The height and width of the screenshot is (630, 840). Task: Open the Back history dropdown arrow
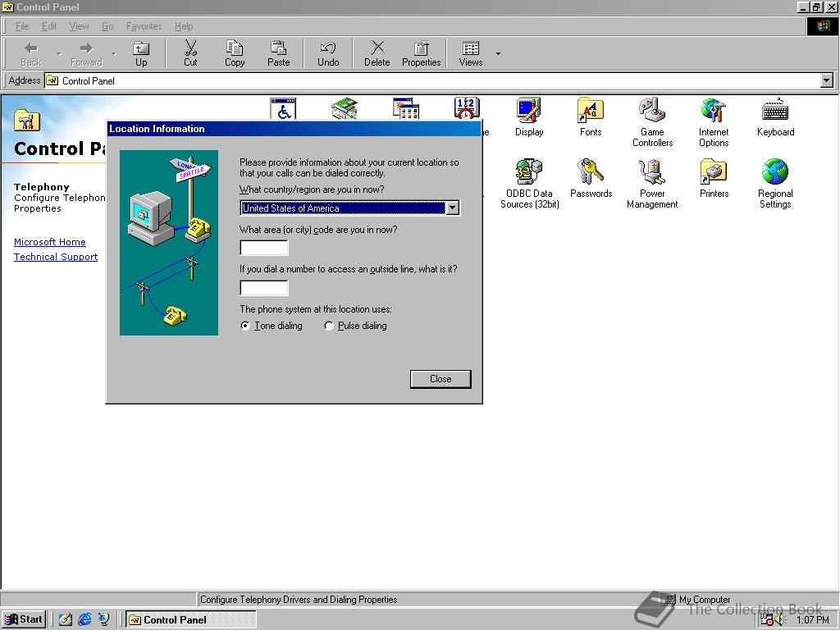[x=58, y=53]
